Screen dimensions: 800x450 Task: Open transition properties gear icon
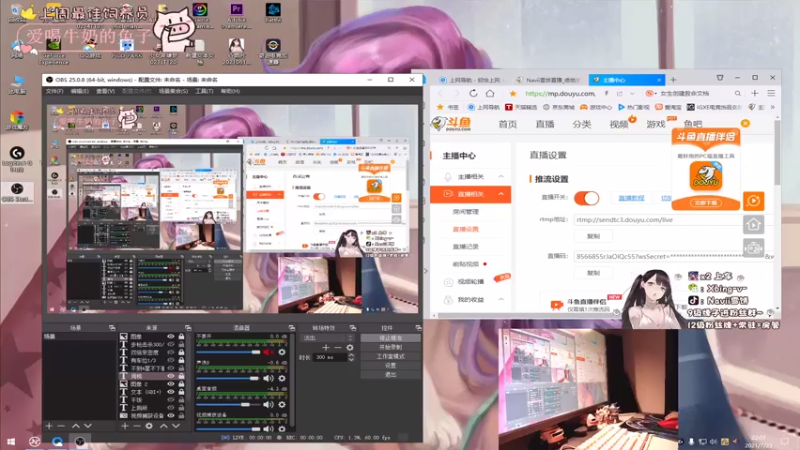pos(349,347)
